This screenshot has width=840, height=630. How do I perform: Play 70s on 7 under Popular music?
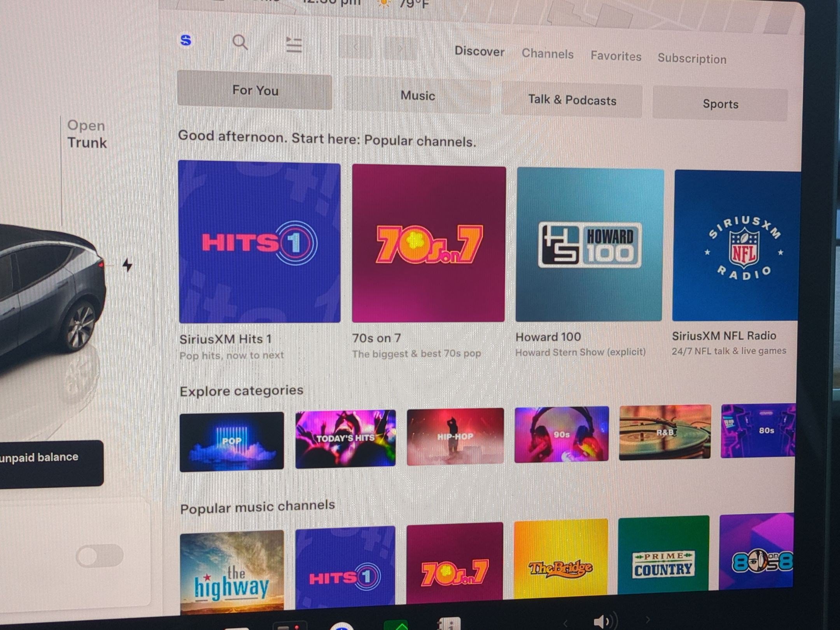pyautogui.click(x=455, y=563)
